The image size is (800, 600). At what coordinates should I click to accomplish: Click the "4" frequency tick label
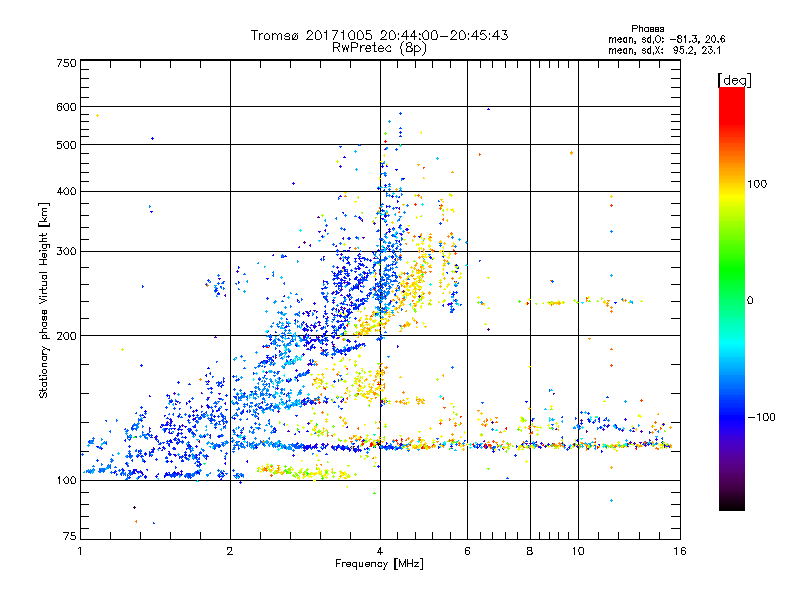tap(380, 551)
